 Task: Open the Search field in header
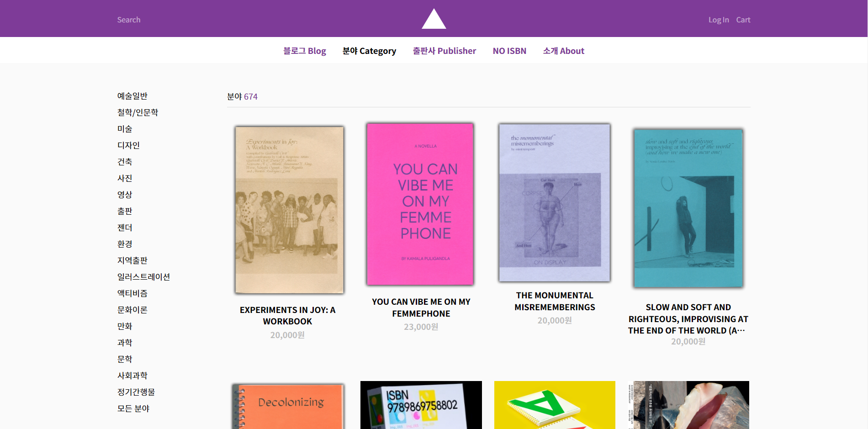(129, 20)
